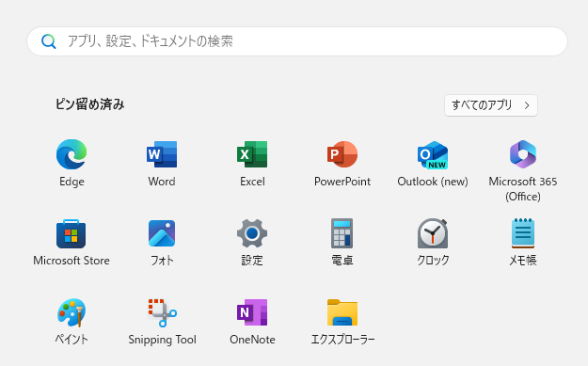Click the search box for apps and settings
The image size is (588, 366).
coord(297,41)
